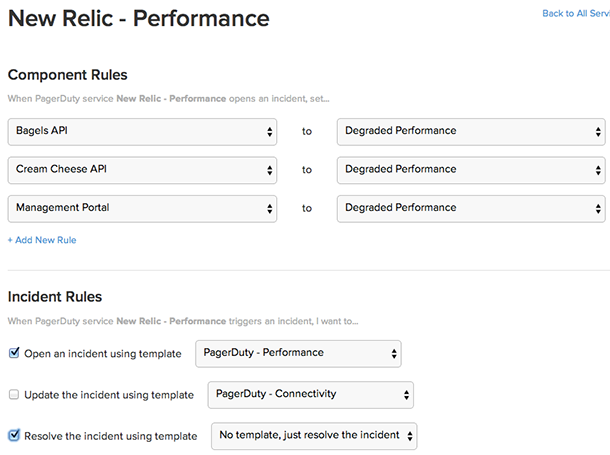Click the "Update the incident using template" label

click(x=108, y=395)
